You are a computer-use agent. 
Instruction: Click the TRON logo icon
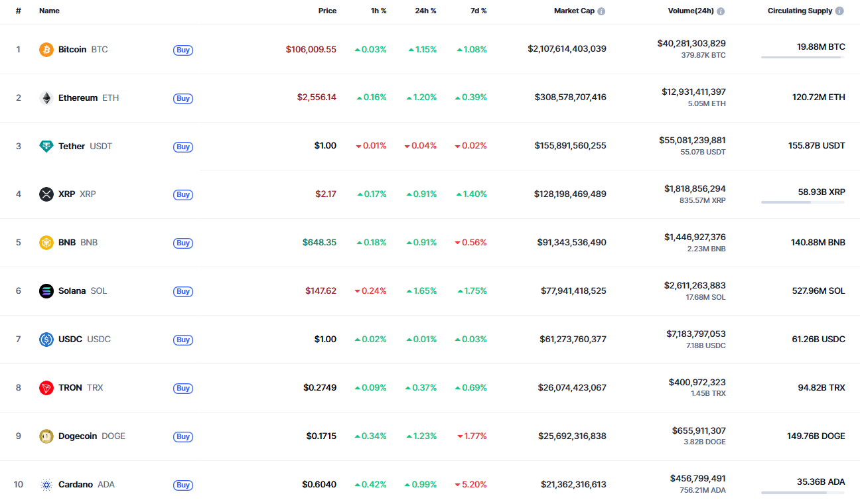coord(46,388)
